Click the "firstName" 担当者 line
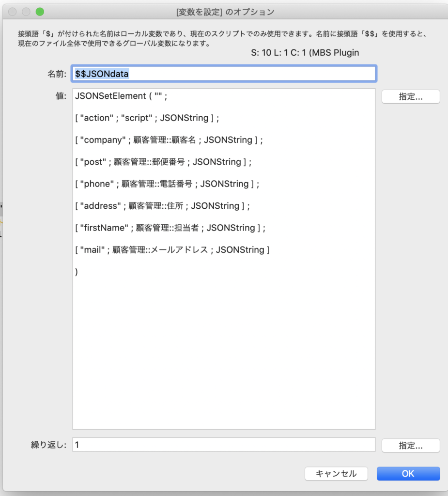 (x=170, y=228)
